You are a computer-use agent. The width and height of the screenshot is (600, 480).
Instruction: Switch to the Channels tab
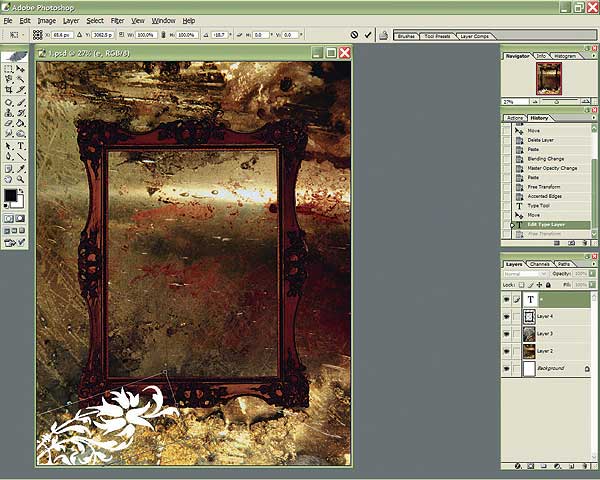pyautogui.click(x=539, y=263)
